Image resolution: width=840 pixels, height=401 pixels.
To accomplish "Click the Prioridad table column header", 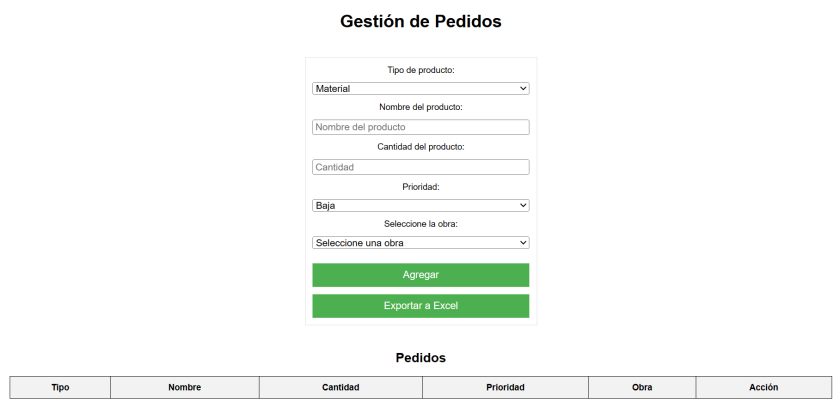I will (505, 388).
